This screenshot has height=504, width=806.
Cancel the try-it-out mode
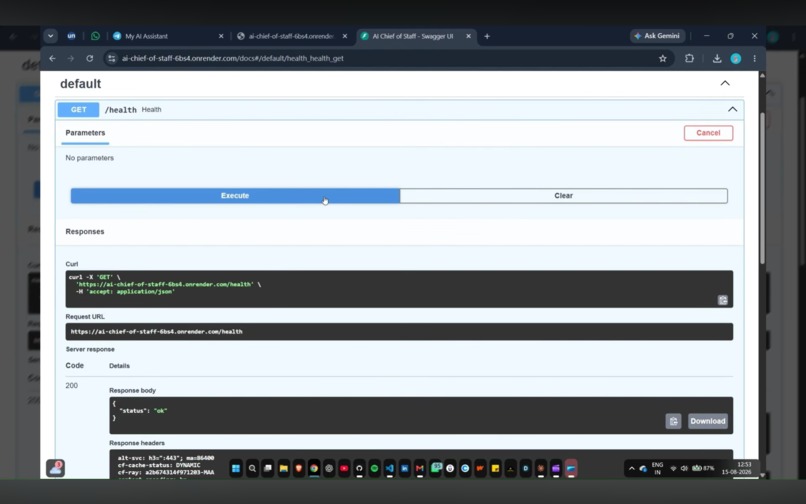(708, 133)
